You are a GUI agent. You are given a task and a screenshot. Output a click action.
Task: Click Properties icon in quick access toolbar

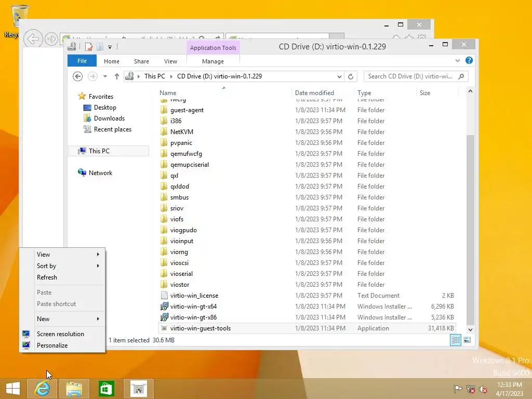click(x=89, y=47)
